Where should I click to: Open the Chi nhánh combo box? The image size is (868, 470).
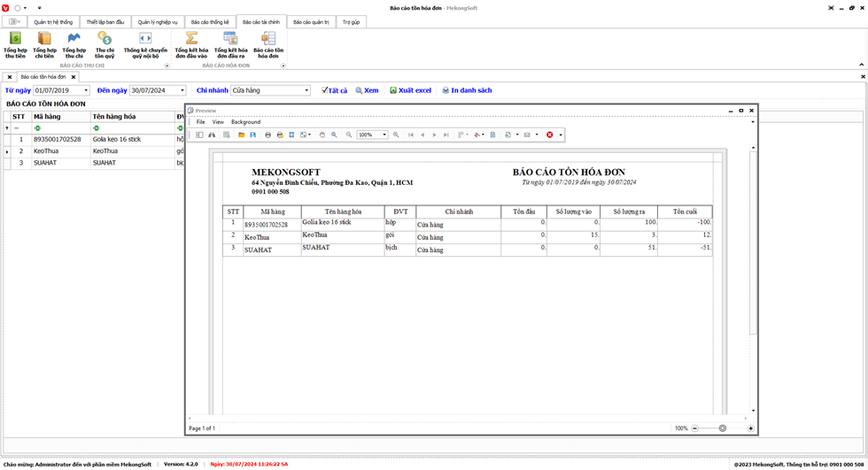click(x=306, y=90)
